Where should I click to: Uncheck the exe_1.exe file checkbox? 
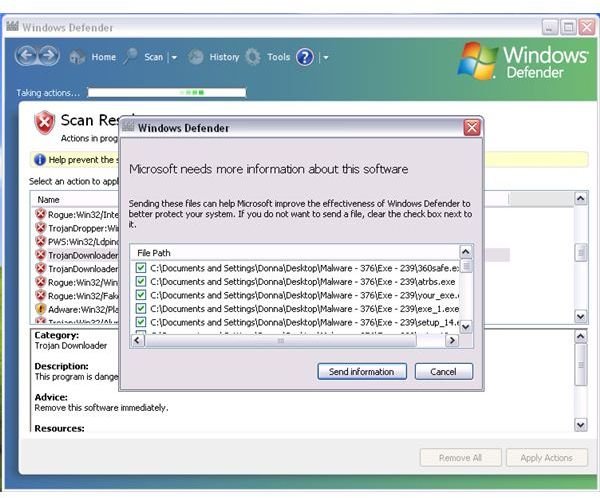pos(141,308)
